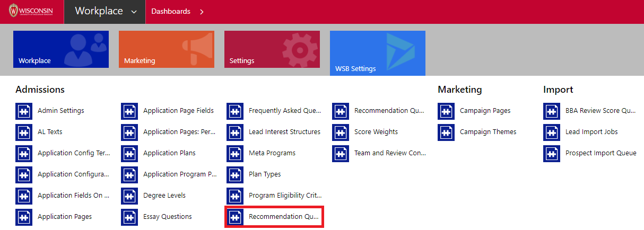This screenshot has height=230, width=644.
Task: Click the Campaign Pages icon
Action: 446,111
